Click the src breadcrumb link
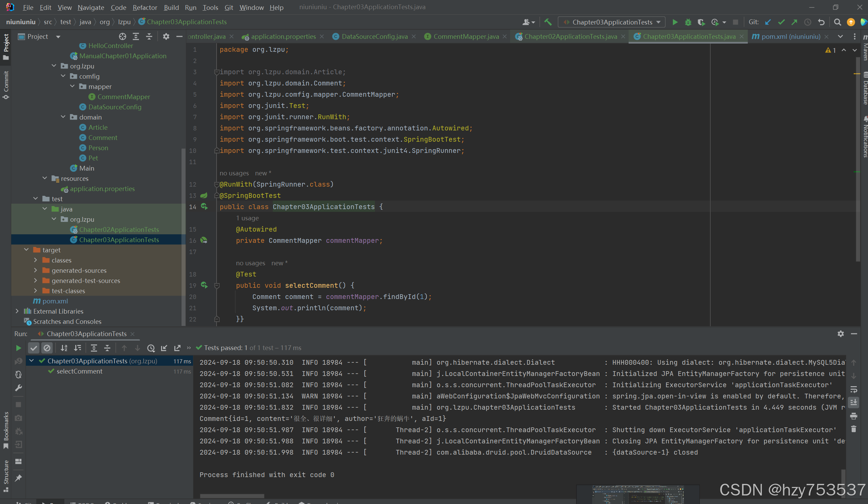Image resolution: width=868 pixels, height=504 pixels. (48, 21)
